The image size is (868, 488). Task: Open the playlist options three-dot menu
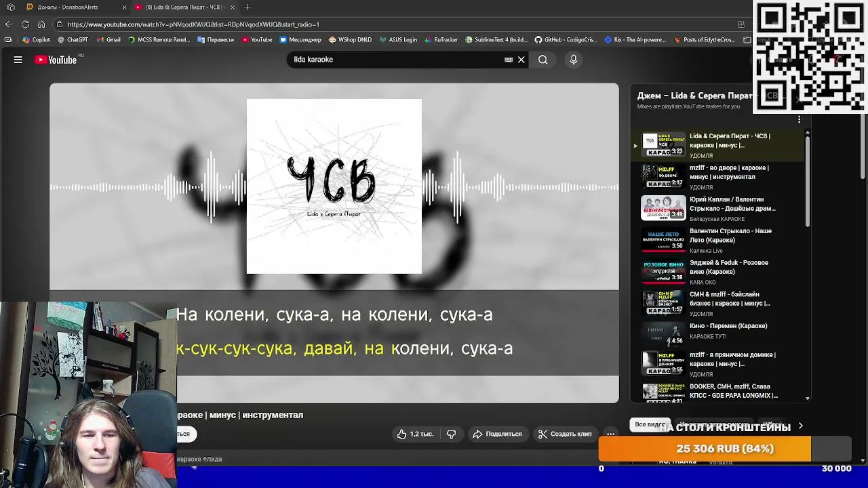(x=799, y=119)
